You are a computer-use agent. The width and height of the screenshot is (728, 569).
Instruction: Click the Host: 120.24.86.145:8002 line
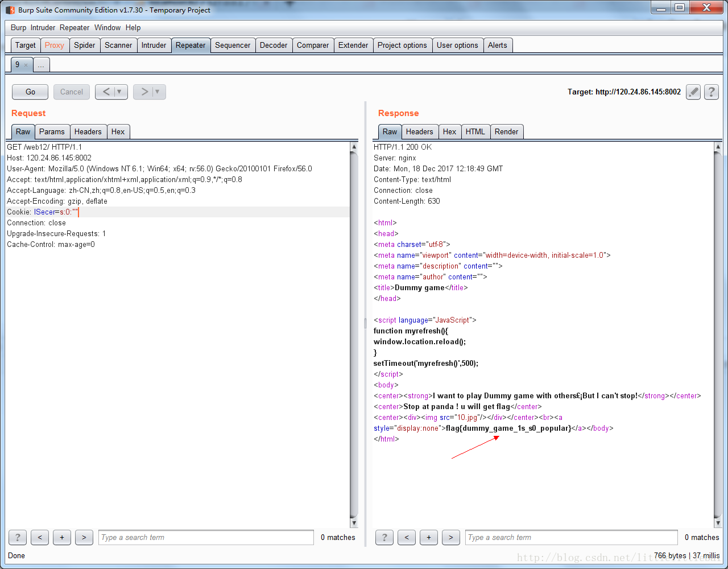click(49, 158)
